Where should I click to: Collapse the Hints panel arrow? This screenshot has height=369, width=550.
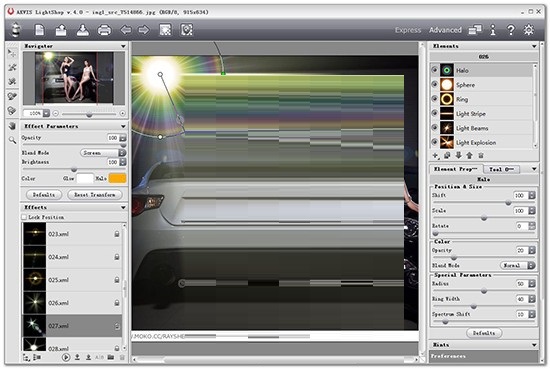534,345
